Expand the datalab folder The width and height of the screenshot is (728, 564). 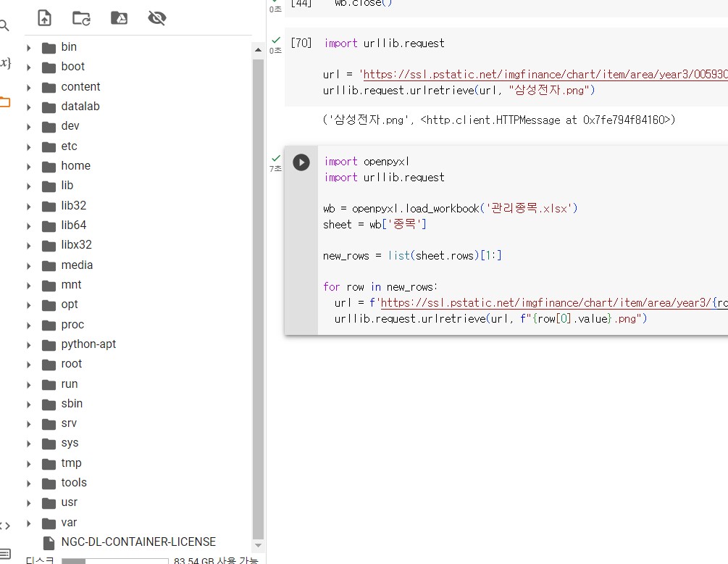click(29, 107)
